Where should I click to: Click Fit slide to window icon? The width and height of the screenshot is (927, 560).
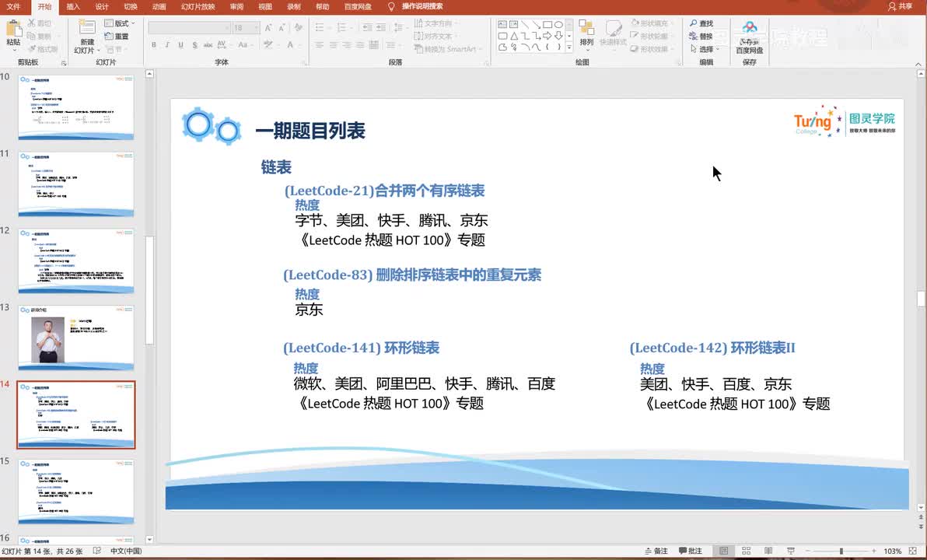tap(913, 551)
